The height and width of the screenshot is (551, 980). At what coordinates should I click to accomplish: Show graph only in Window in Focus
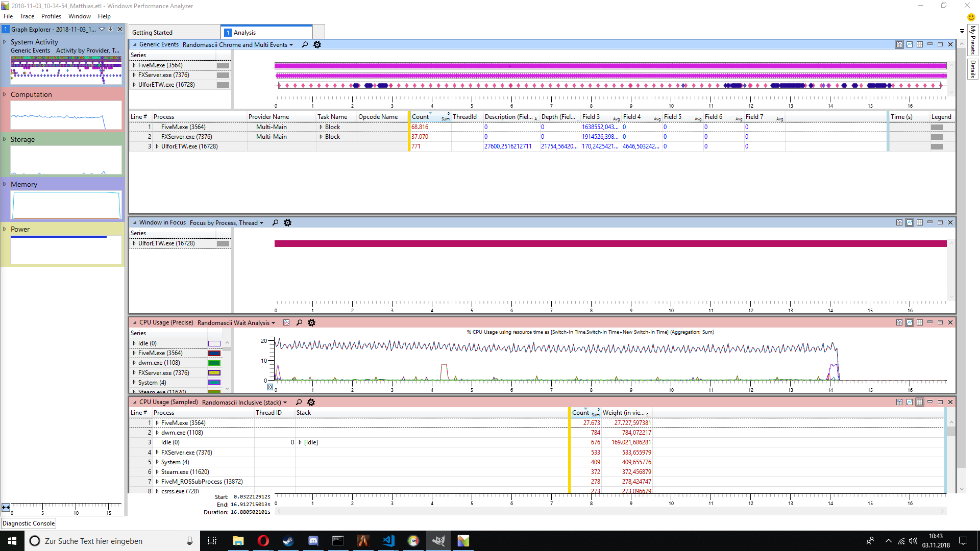point(910,223)
